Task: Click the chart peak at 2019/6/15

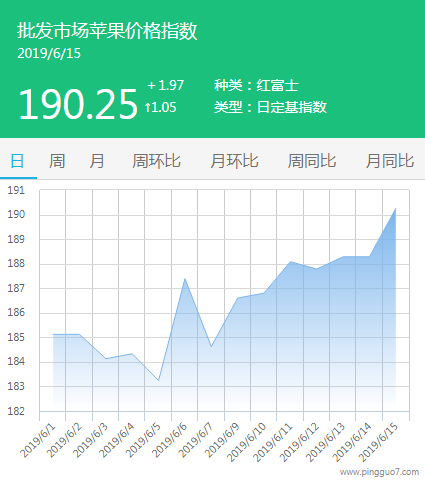Action: click(x=396, y=209)
